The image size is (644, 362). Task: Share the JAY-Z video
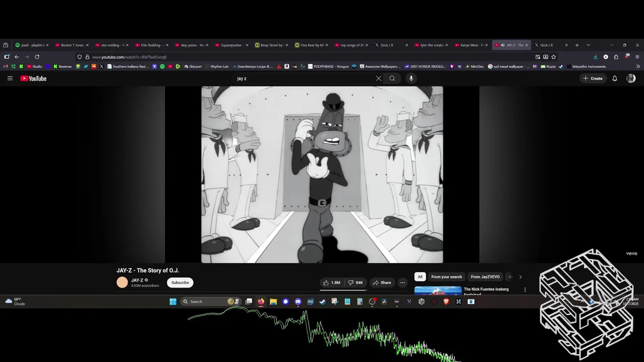[382, 283]
